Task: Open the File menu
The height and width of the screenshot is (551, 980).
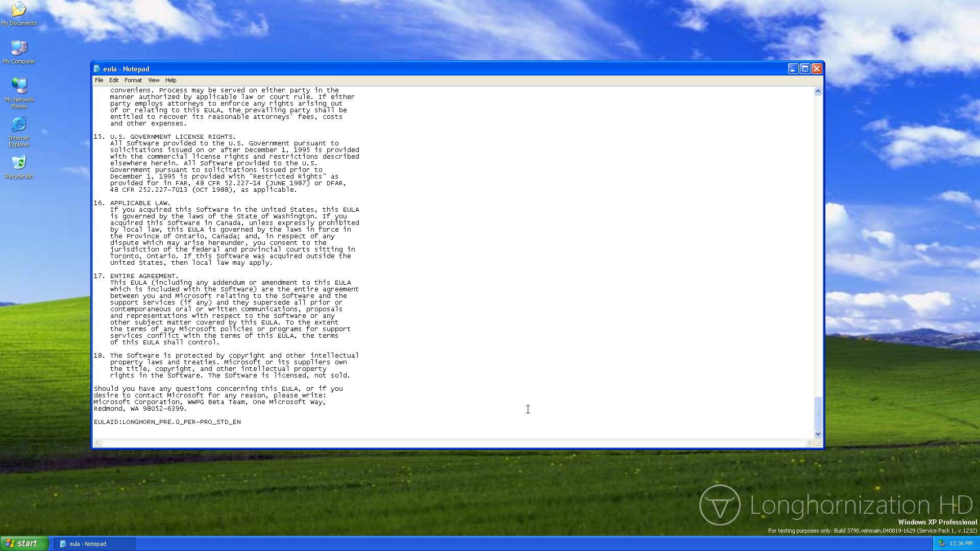Action: [x=99, y=80]
